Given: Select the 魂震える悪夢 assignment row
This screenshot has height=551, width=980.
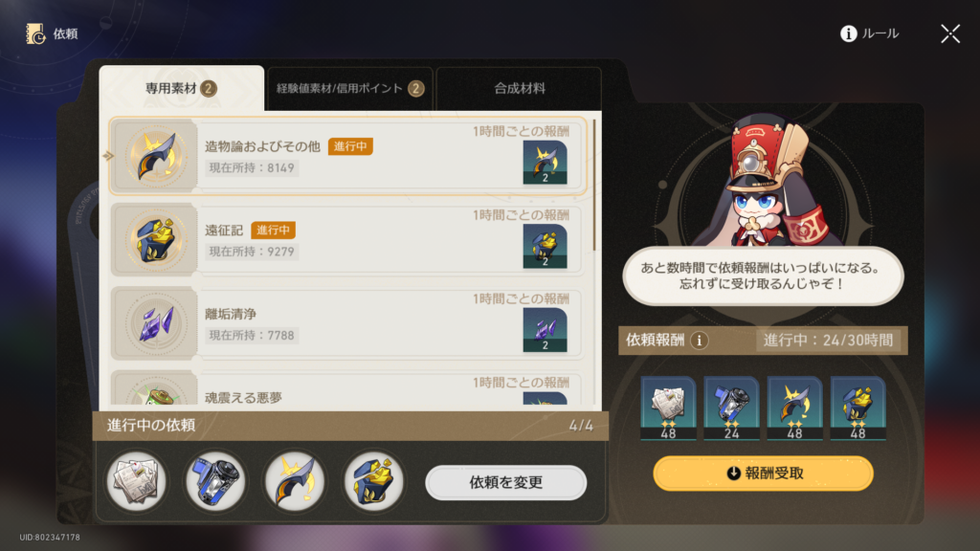Looking at the screenshot, I should (347, 390).
